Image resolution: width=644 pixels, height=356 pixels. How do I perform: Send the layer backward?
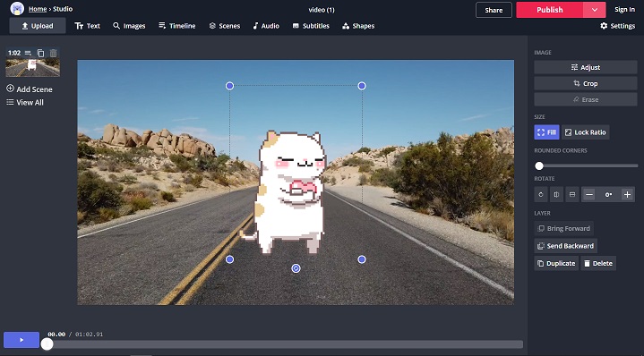[566, 246]
